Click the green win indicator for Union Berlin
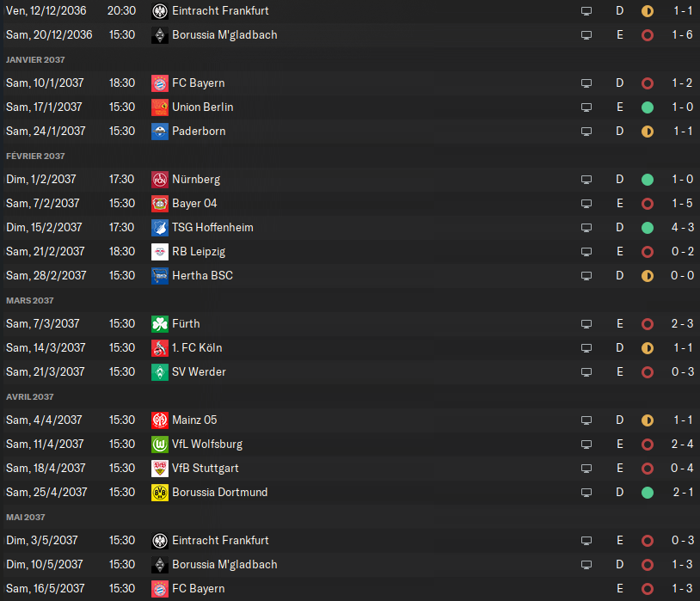Screen dimensions: 700x601 click(648, 107)
